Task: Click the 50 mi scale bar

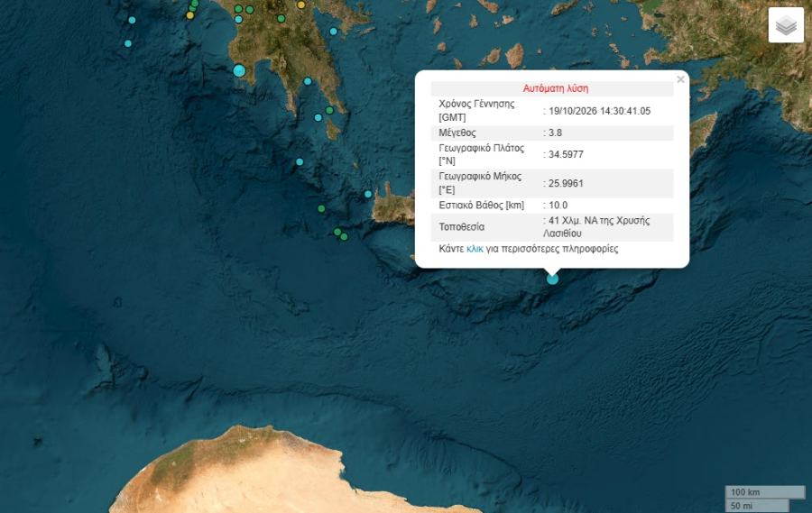Action: click(x=757, y=505)
